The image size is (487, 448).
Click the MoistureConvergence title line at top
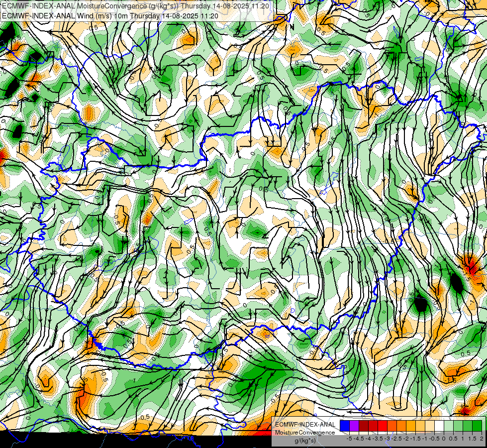[135, 6]
